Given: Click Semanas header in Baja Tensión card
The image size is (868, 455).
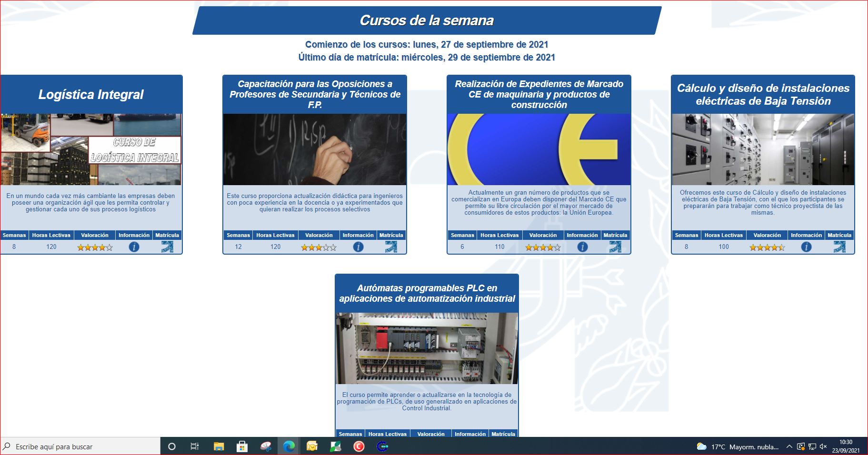Looking at the screenshot, I should tap(687, 235).
